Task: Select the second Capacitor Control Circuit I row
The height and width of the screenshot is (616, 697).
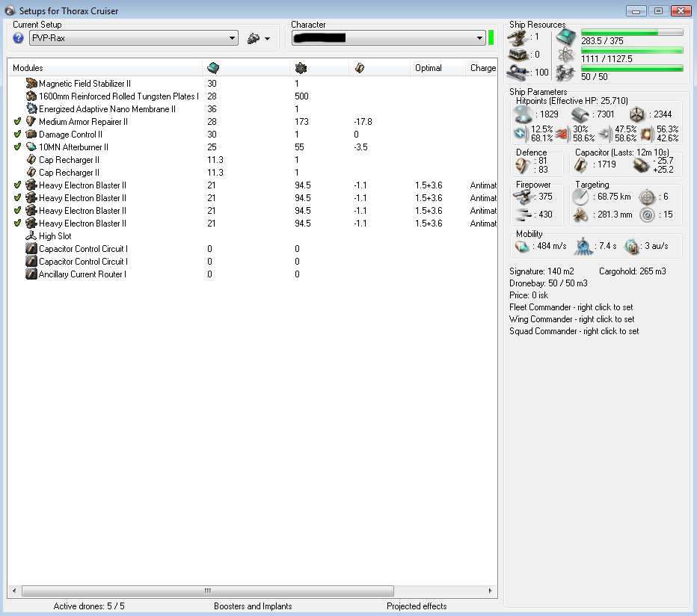Action: pyautogui.click(x=252, y=262)
